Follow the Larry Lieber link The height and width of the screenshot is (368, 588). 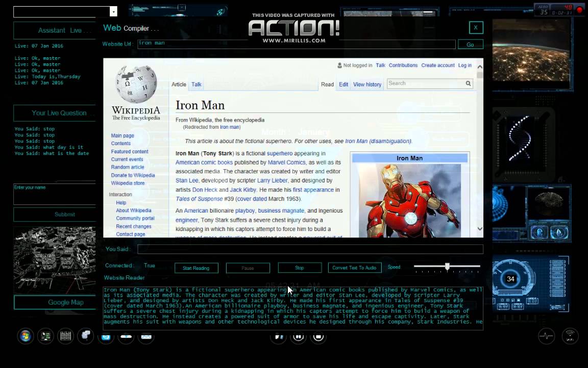click(272, 180)
